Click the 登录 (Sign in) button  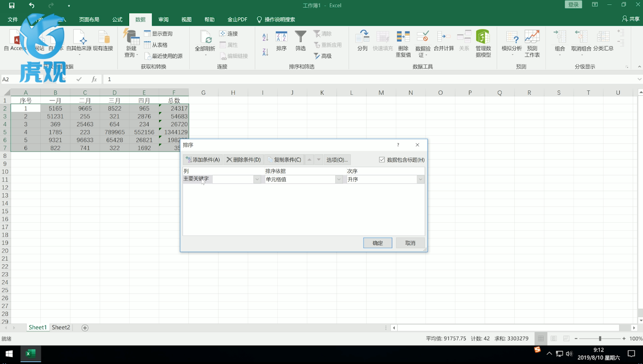point(573,5)
